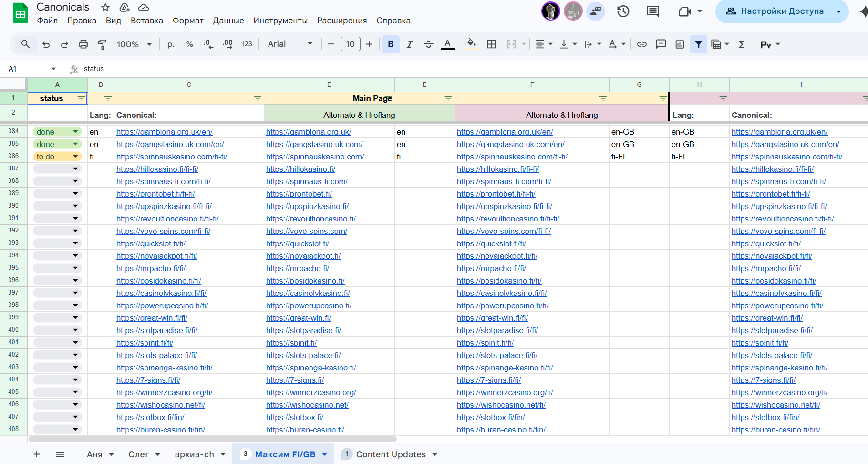Open the Вставка menu
Screen dimensions: 868x464
pyautogui.click(x=147, y=21)
